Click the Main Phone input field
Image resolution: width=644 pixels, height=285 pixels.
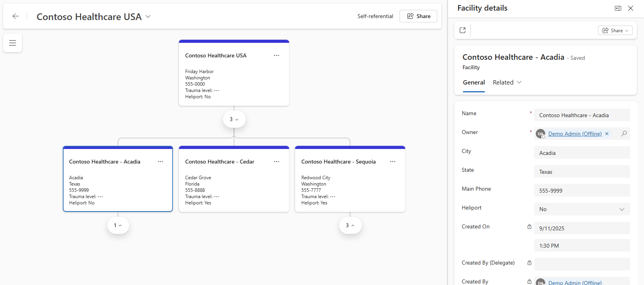click(x=582, y=191)
